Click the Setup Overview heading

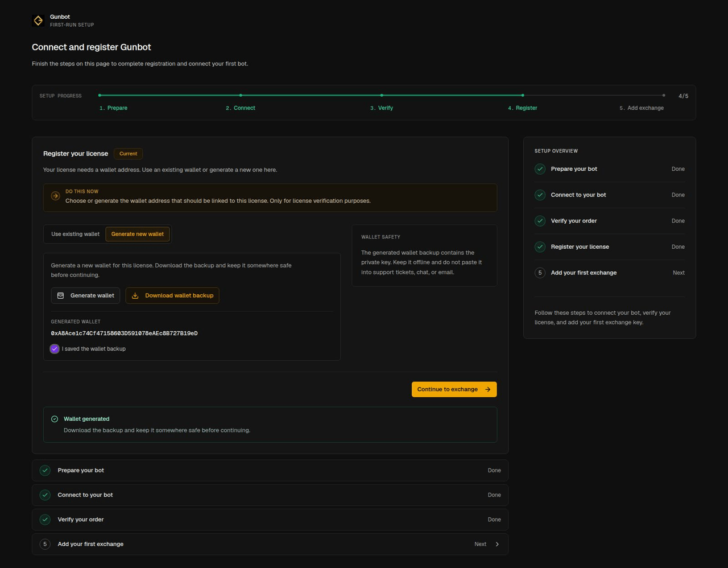pyautogui.click(x=556, y=151)
